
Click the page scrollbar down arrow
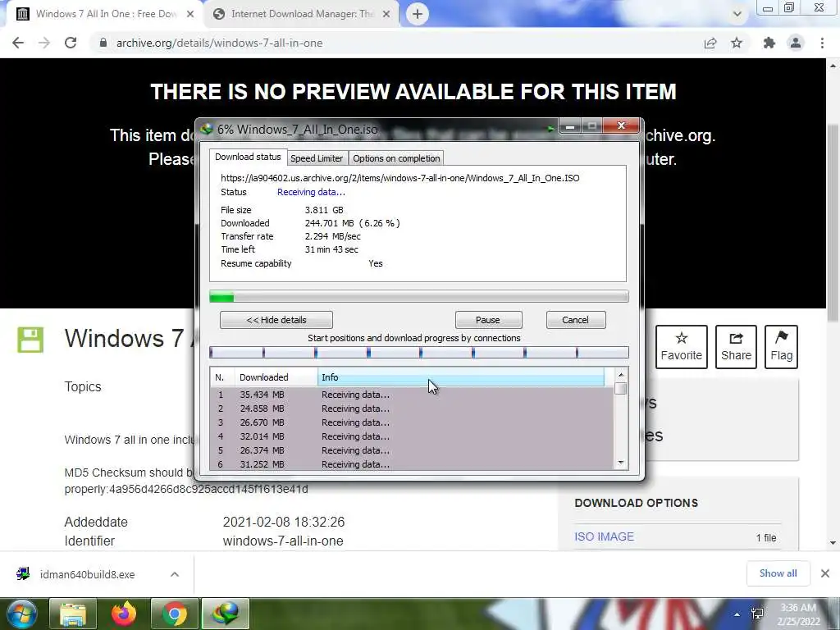pos(833,543)
